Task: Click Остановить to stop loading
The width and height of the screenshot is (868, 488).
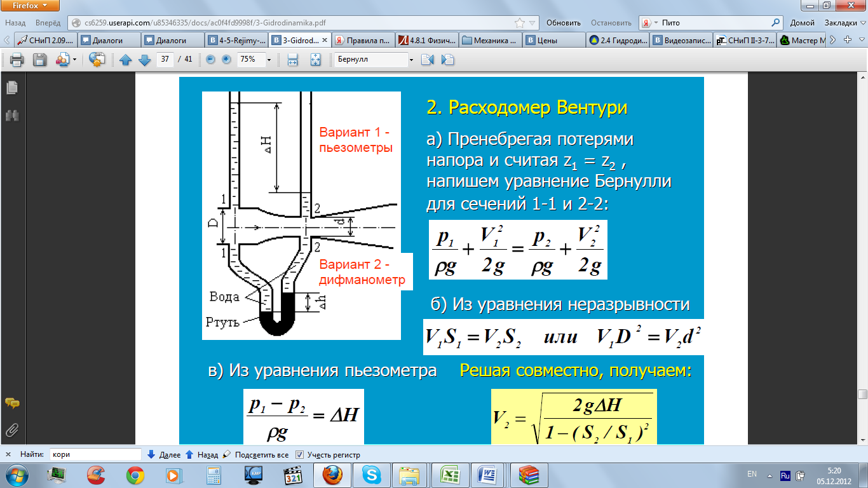Action: (611, 22)
